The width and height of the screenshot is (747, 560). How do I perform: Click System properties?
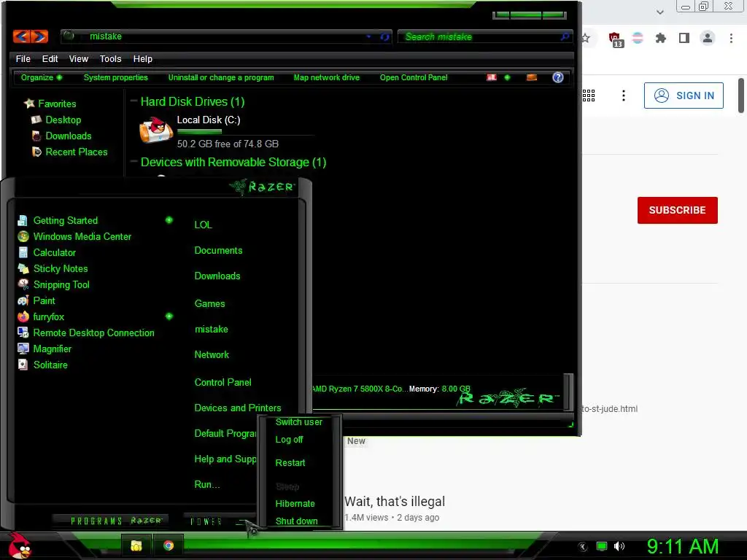pyautogui.click(x=116, y=77)
